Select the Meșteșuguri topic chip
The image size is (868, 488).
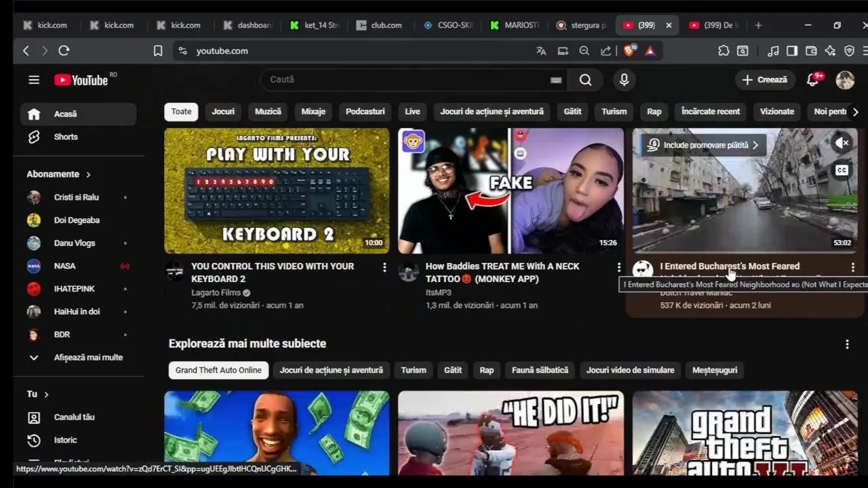coord(715,370)
